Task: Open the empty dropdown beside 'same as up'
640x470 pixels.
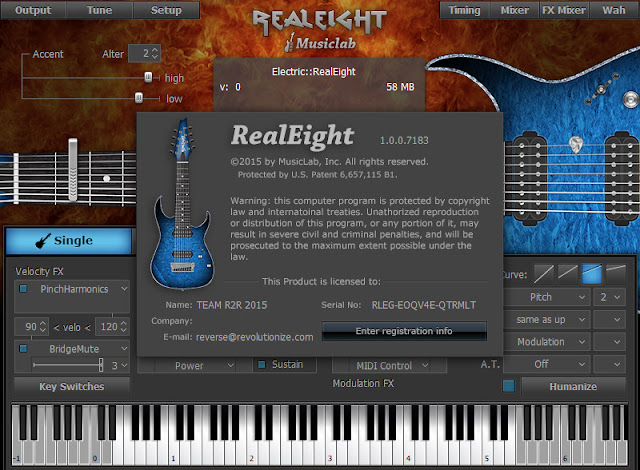Action: 609,319
